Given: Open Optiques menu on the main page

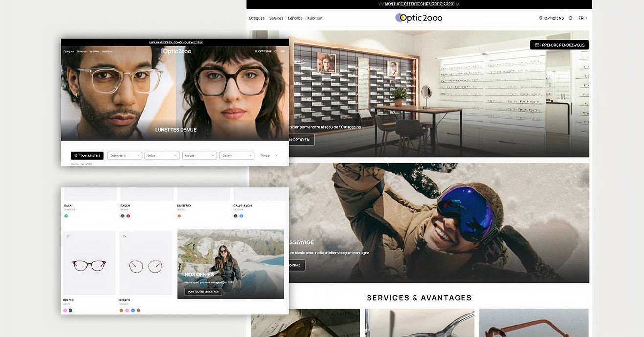Looking at the screenshot, I should [256, 18].
